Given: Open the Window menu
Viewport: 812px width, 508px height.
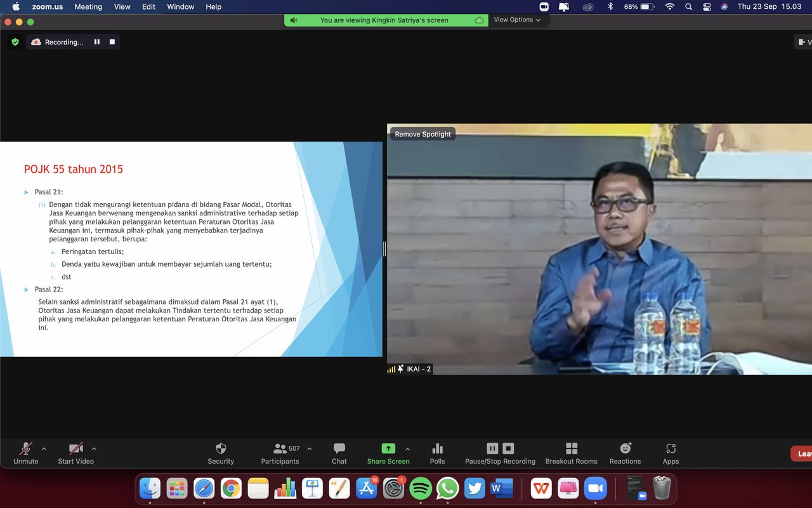Looking at the screenshot, I should [181, 6].
